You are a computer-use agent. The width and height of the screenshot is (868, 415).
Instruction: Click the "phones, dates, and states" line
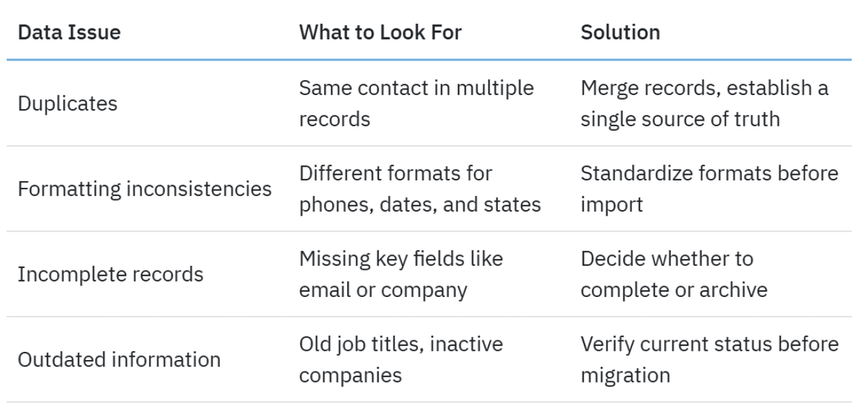coord(420,205)
